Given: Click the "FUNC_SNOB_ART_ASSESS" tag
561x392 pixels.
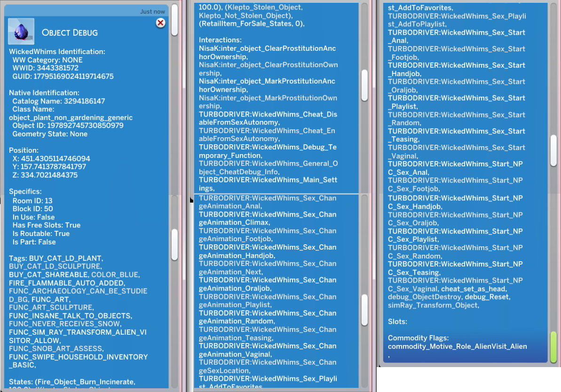Looking at the screenshot, I should [56, 348].
